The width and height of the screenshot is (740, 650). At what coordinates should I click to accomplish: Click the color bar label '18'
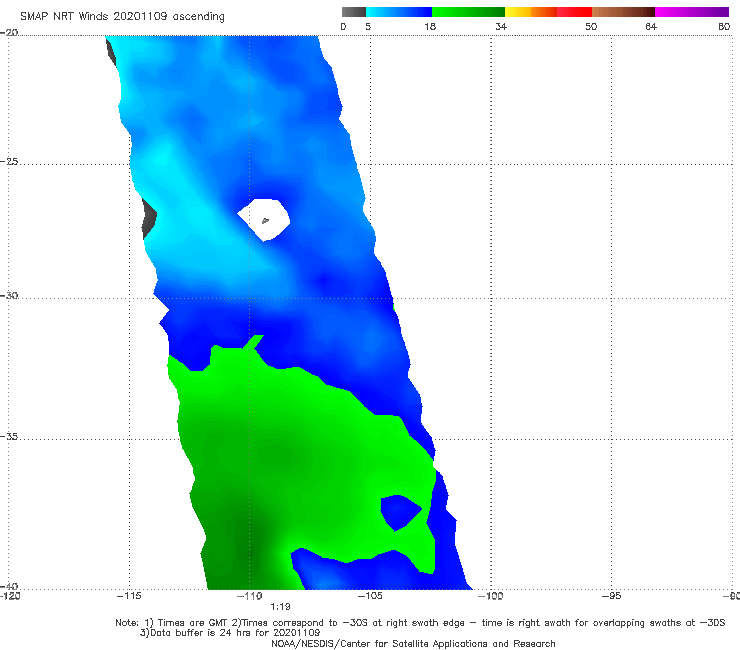click(x=430, y=27)
